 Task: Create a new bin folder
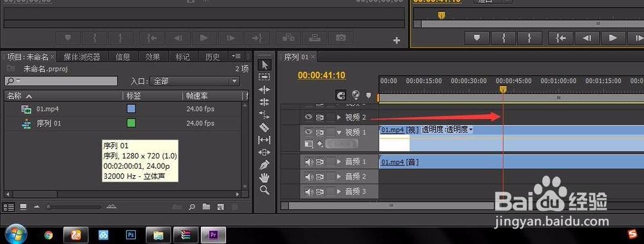tap(206, 207)
